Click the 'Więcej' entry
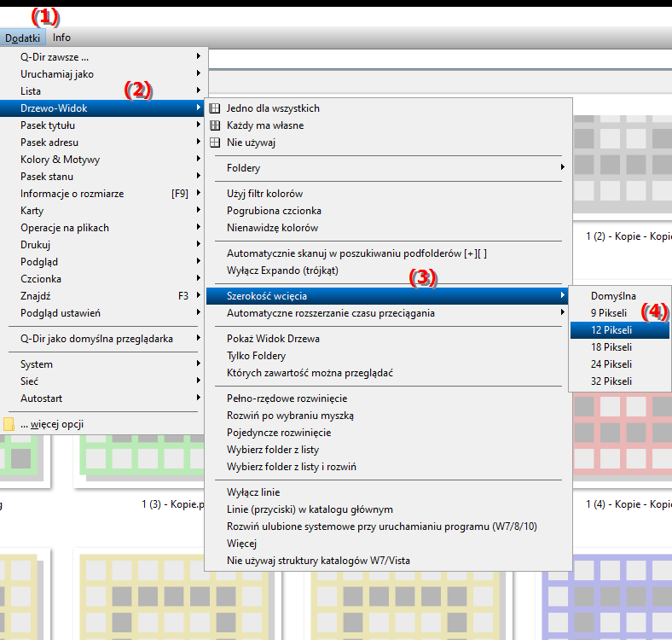 tap(388, 544)
